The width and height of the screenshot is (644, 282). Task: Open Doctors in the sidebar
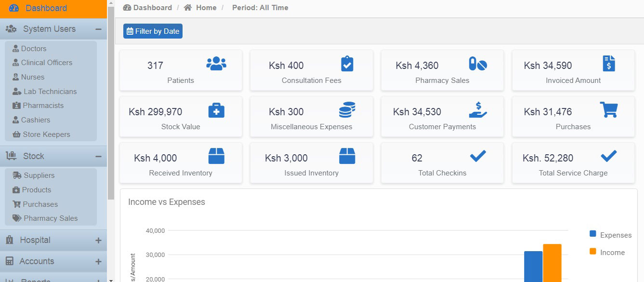coord(33,49)
